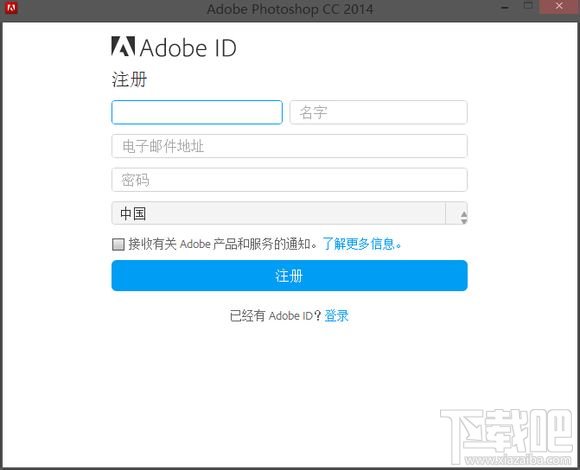Click the Adobe logo beside Adobe ID
Viewport: 580px width, 470px height.
123,46
